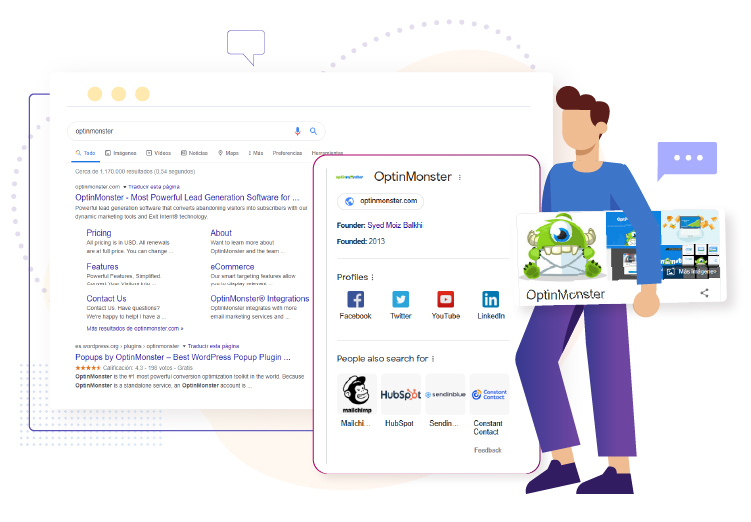Open the three-dot menu next to Profiles
Image resolution: width=751 pixels, height=522 pixels.
click(x=372, y=277)
